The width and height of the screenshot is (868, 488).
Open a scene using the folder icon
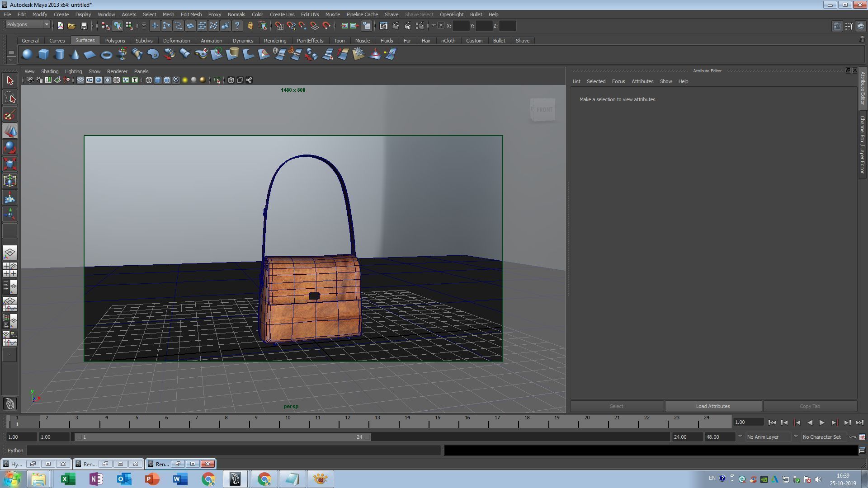click(71, 26)
